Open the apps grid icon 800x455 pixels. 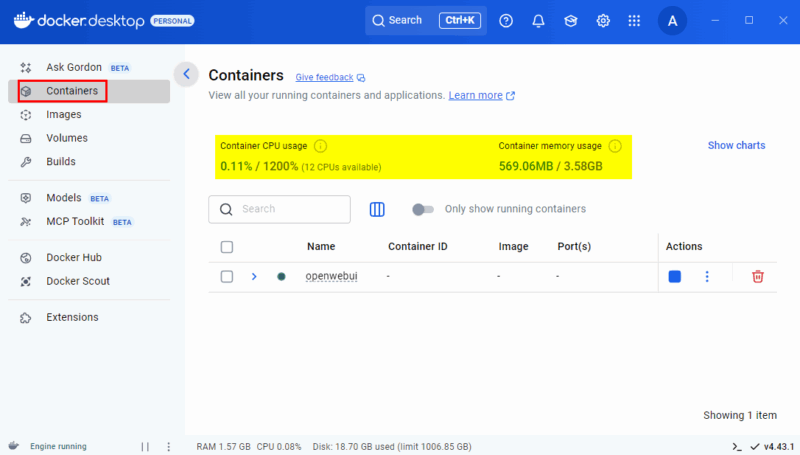pyautogui.click(x=634, y=21)
